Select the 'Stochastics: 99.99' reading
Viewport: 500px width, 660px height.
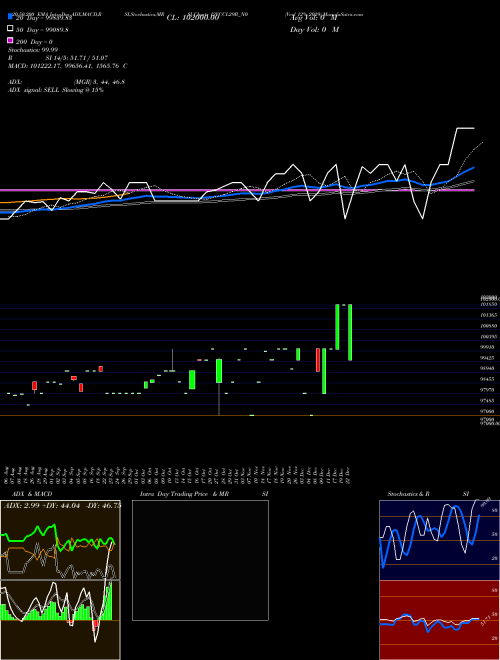point(33,50)
